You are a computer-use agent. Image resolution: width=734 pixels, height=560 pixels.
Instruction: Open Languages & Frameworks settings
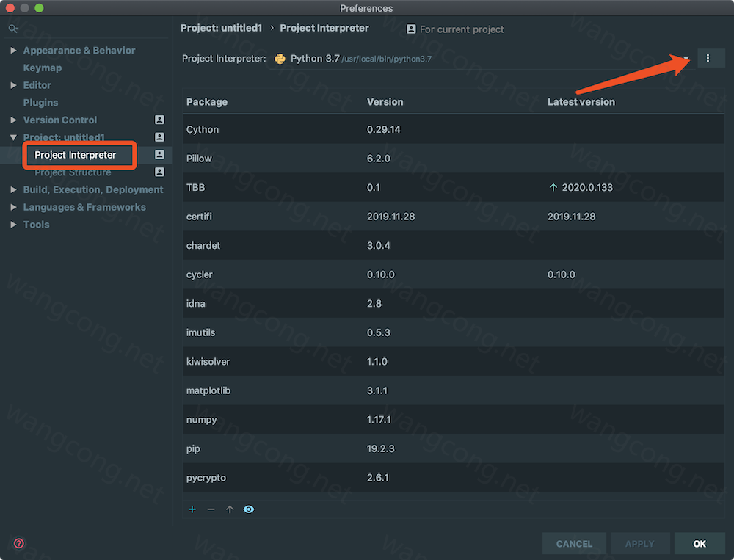(84, 207)
